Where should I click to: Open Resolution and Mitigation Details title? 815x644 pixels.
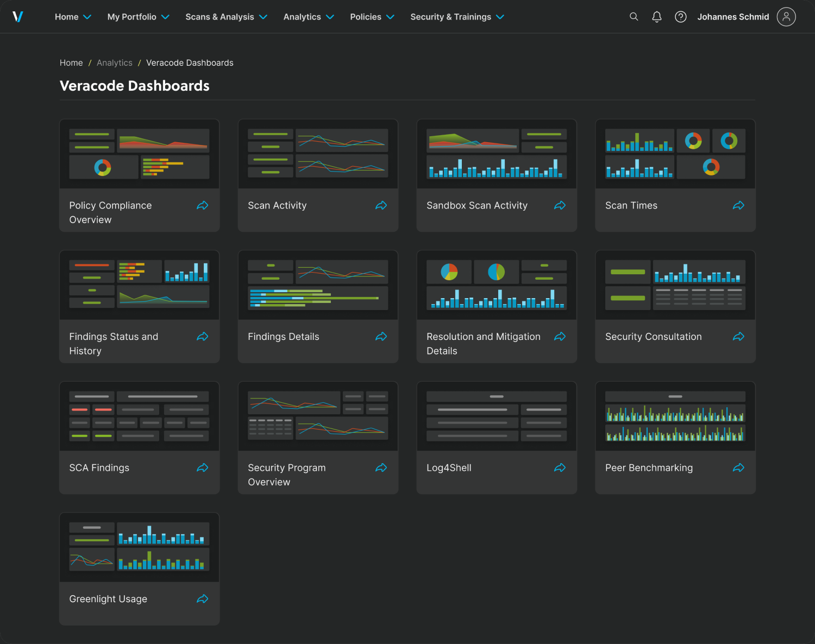pos(484,344)
